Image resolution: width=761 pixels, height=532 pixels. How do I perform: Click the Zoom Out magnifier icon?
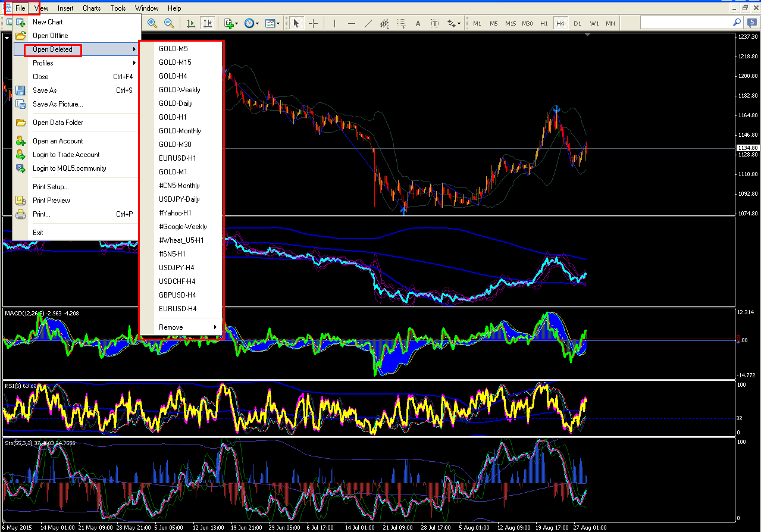point(169,23)
